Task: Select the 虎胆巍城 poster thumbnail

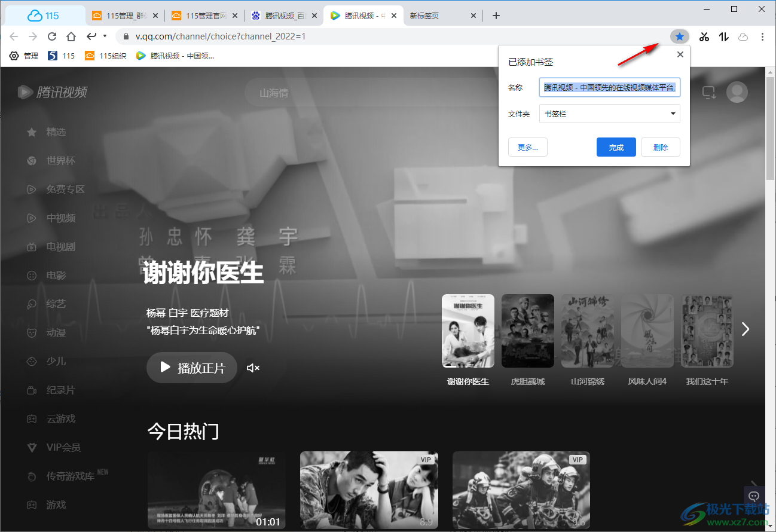Action: tap(528, 331)
